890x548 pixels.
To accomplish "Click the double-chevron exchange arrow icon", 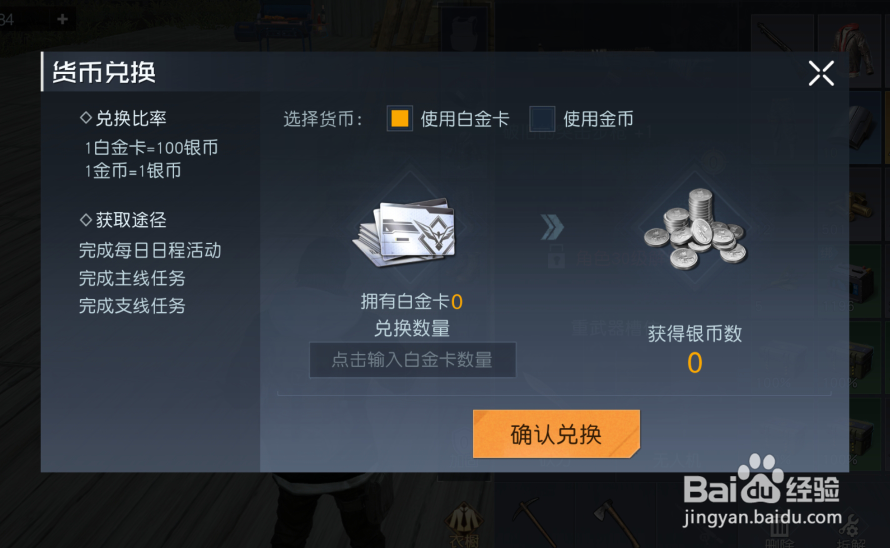I will pyautogui.click(x=552, y=227).
